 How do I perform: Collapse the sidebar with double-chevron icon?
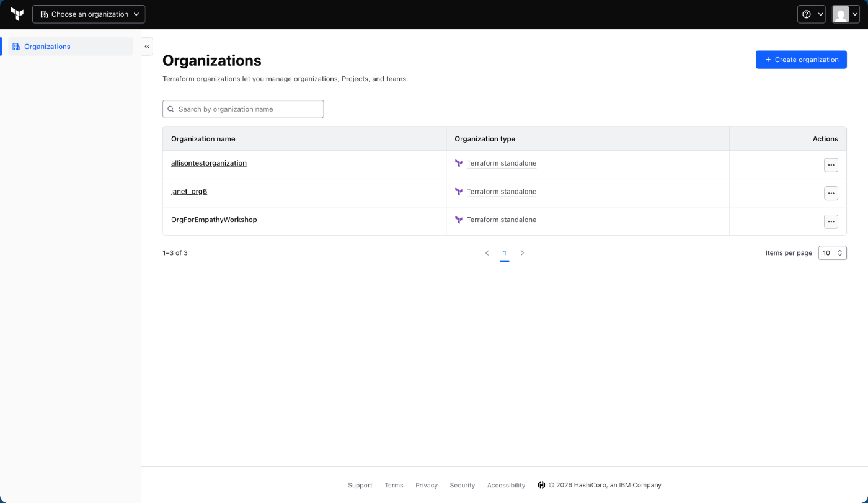pyautogui.click(x=147, y=47)
